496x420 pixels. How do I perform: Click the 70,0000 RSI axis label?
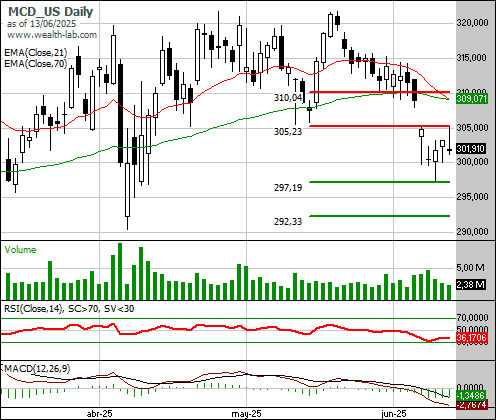coord(472,317)
